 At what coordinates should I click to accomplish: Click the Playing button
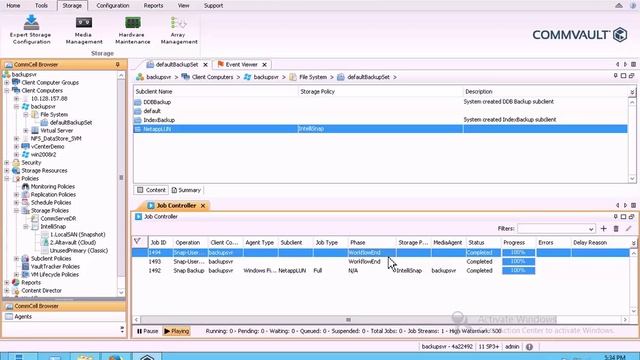click(176, 331)
